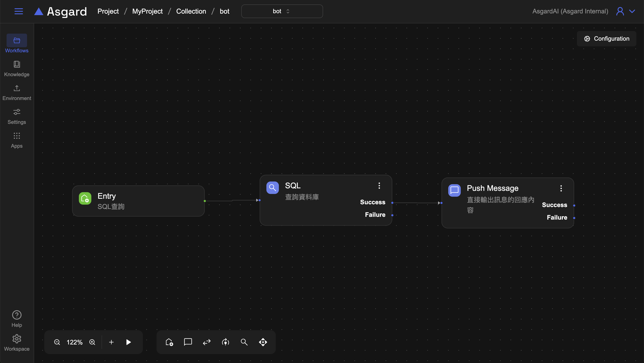Click the search node toolbar icon

244,342
